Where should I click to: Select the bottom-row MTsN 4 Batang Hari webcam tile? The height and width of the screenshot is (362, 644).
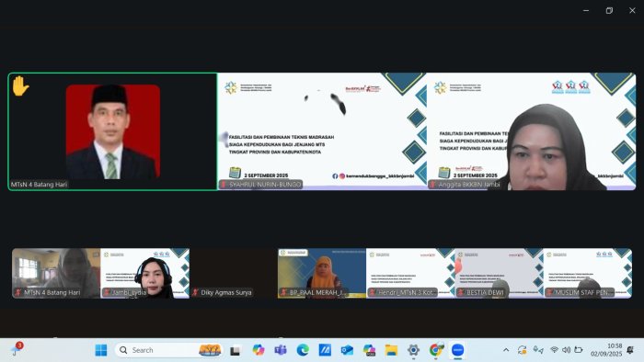tap(56, 273)
